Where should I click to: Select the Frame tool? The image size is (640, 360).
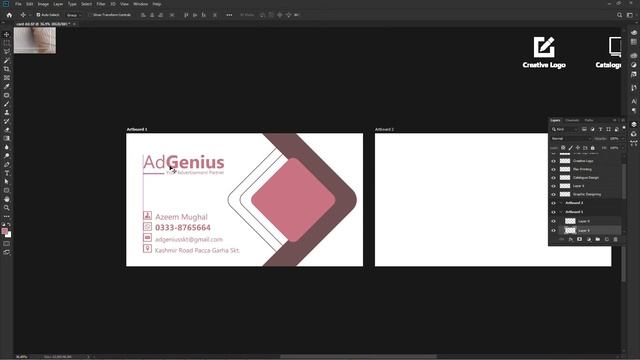[x=7, y=78]
